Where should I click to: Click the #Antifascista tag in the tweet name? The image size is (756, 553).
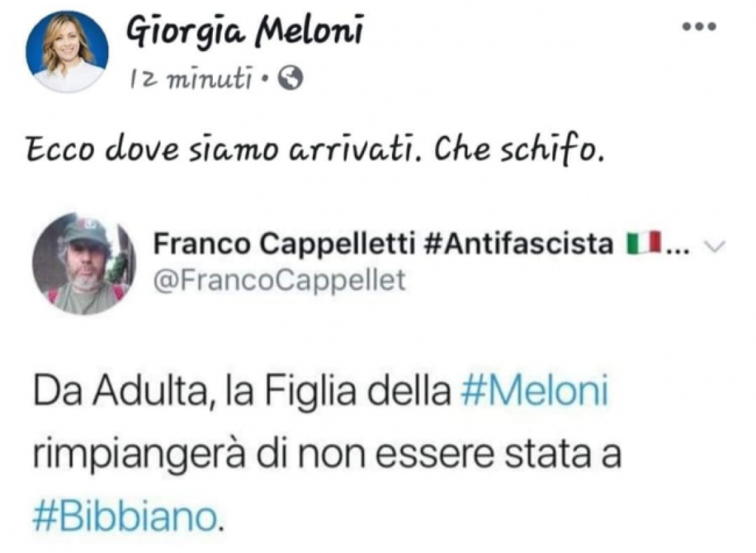[x=516, y=246]
